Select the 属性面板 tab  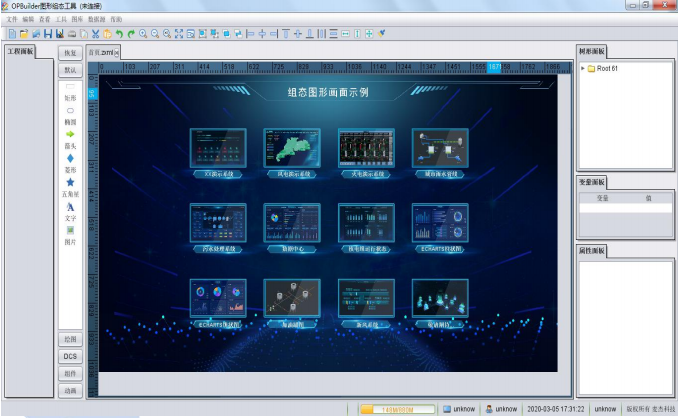pos(592,251)
